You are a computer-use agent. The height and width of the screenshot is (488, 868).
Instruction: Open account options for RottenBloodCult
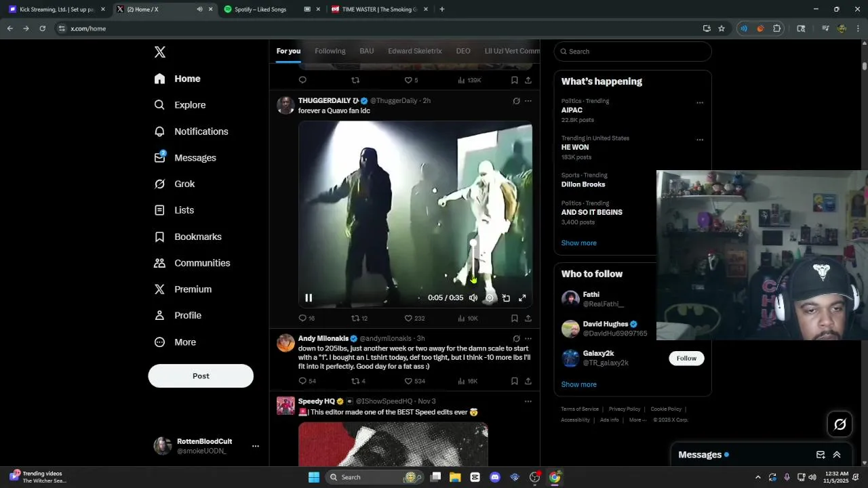tap(255, 446)
